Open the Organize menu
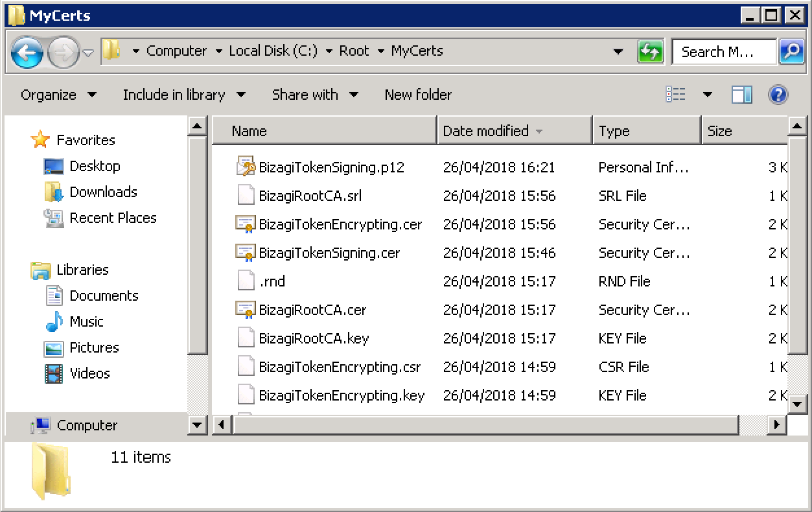This screenshot has width=812, height=512. 59,95
